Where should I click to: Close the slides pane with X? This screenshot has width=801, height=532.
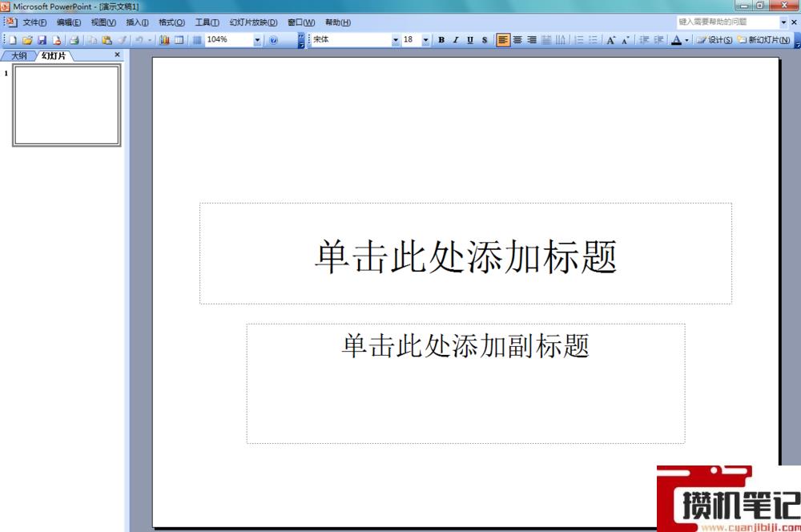(x=118, y=54)
